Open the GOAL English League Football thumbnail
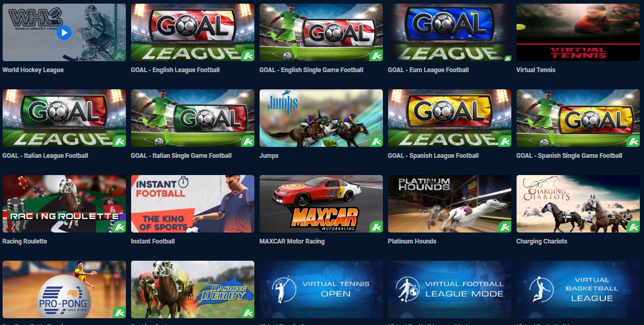This screenshot has height=325, width=644. (193, 32)
